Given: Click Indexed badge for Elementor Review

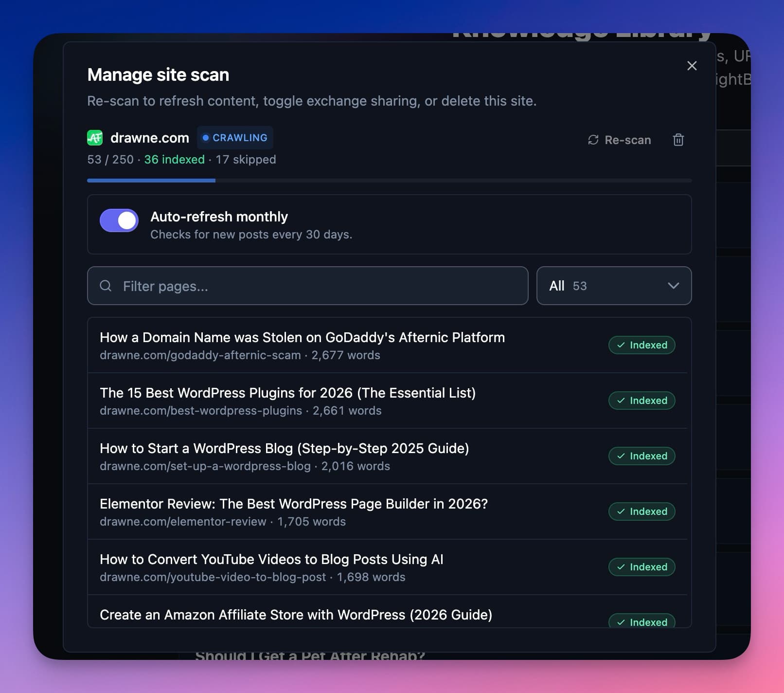Looking at the screenshot, I should (641, 511).
